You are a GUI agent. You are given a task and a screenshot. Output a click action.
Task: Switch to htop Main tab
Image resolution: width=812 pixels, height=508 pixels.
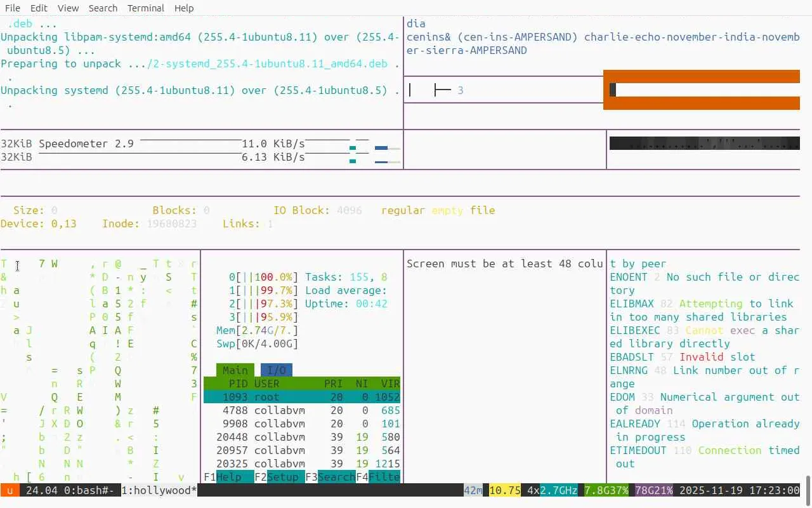(x=235, y=370)
